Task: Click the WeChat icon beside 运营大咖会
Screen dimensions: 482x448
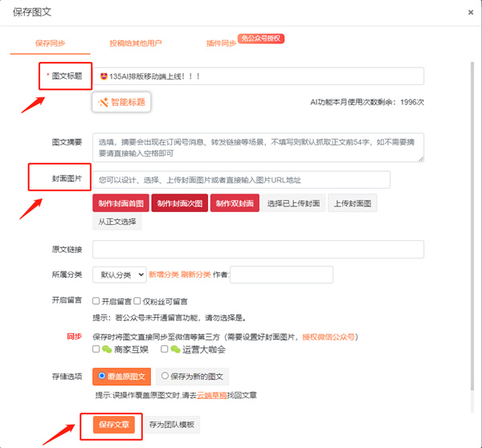Action: click(175, 349)
